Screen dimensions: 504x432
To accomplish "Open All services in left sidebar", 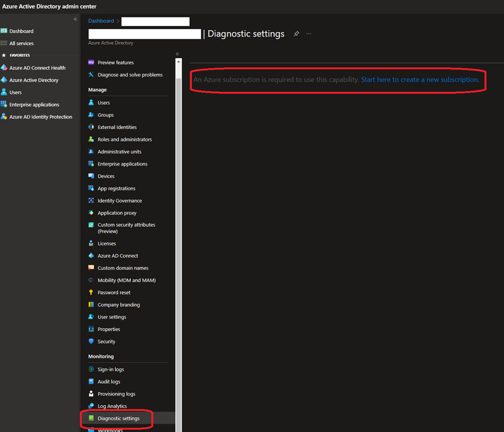I will [21, 43].
